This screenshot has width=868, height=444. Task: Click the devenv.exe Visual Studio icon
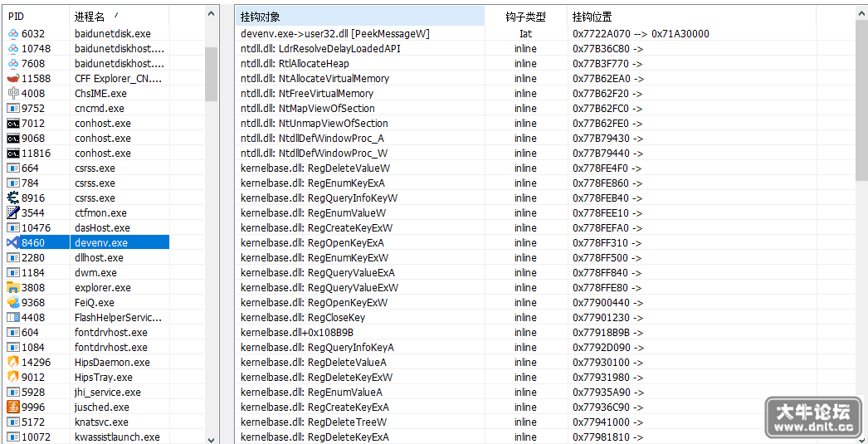(14, 243)
